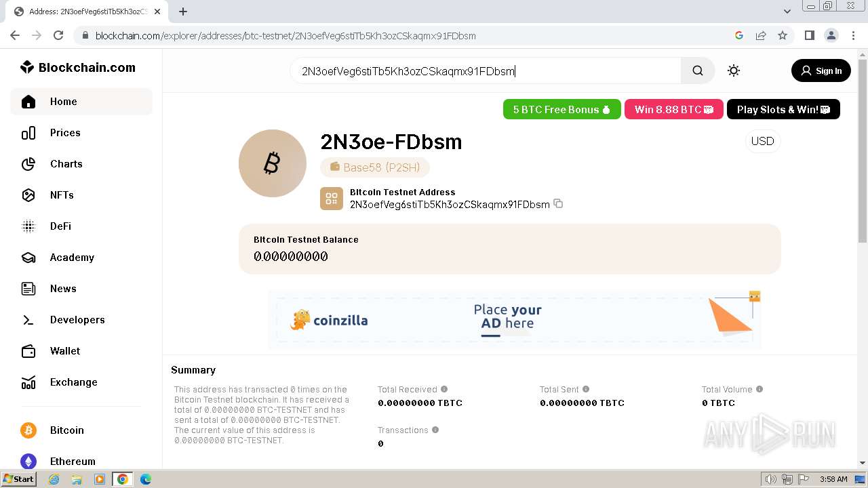The width and height of the screenshot is (868, 488).
Task: Open a new browser tab
Action: [x=183, y=12]
